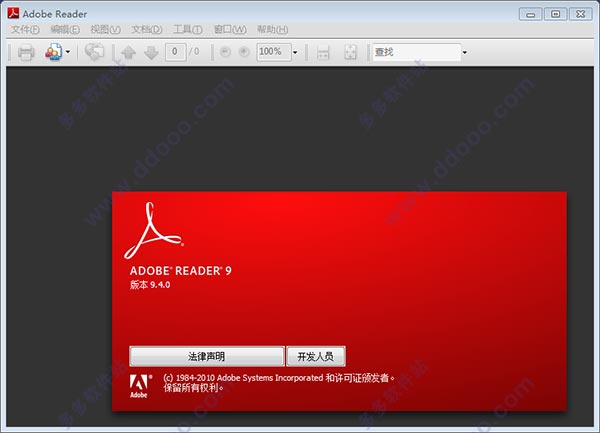Click the Adobe Reader title bar icon
Screen dimensions: 600x433
[13, 13]
